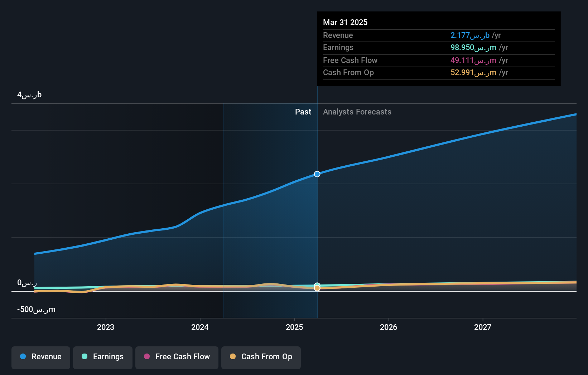Click the blue Revenue data point marker
The height and width of the screenshot is (375, 588).
pos(317,174)
